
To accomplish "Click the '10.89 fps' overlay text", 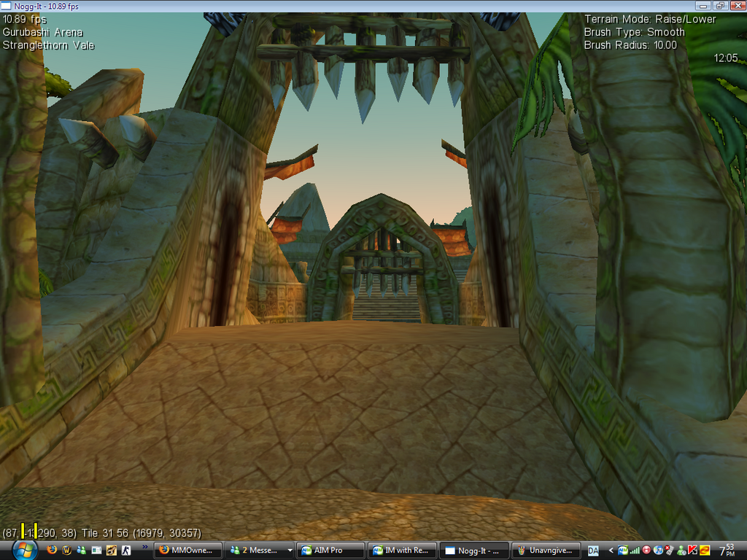I will point(24,20).
